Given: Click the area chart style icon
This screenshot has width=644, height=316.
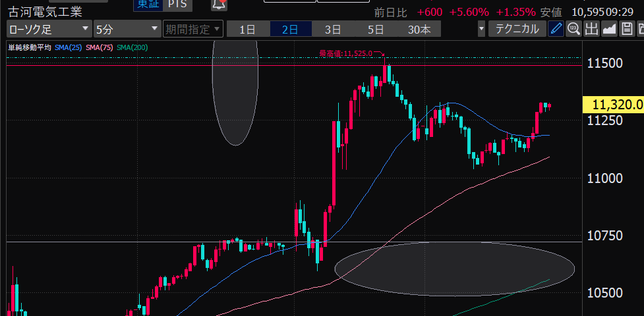Looking at the screenshot, I should click(609, 29).
